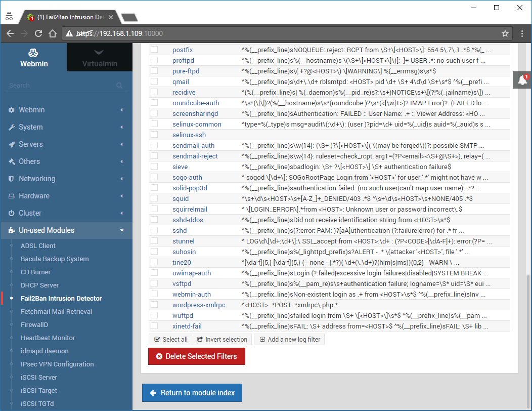Image resolution: width=532 pixels, height=411 pixels.
Task: Click the sidebar Search input field
Action: pyautogui.click(x=67, y=85)
